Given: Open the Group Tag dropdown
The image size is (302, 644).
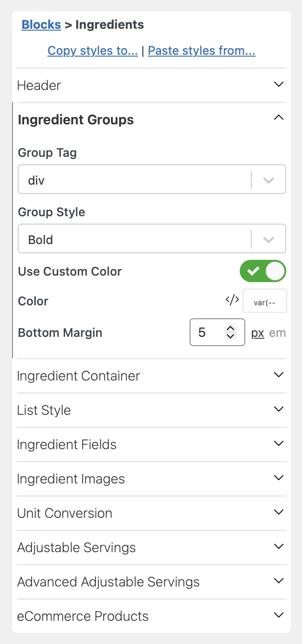Looking at the screenshot, I should 151,180.
